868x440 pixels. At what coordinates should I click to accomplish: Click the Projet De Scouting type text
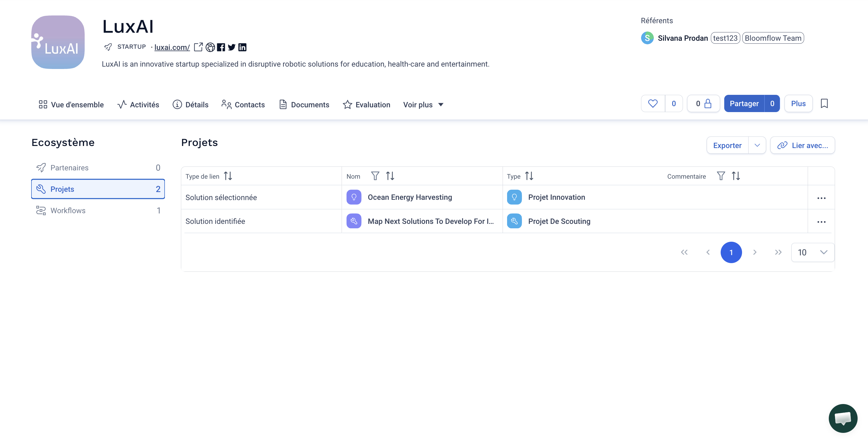pyautogui.click(x=559, y=221)
